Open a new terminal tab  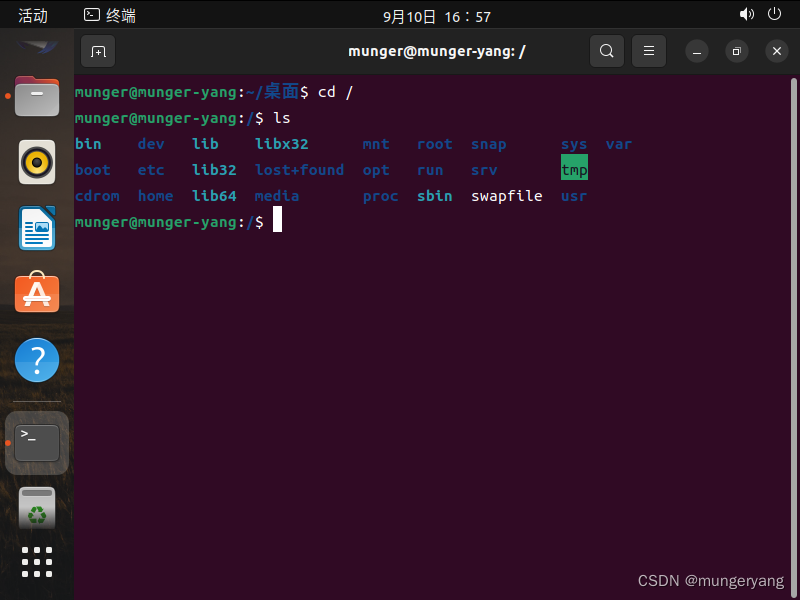[x=98, y=51]
